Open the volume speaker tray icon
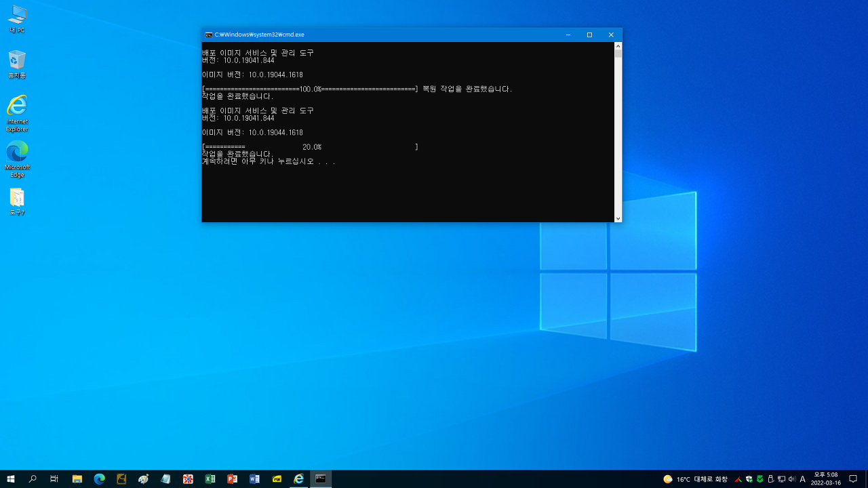868x488 pixels. (x=792, y=479)
